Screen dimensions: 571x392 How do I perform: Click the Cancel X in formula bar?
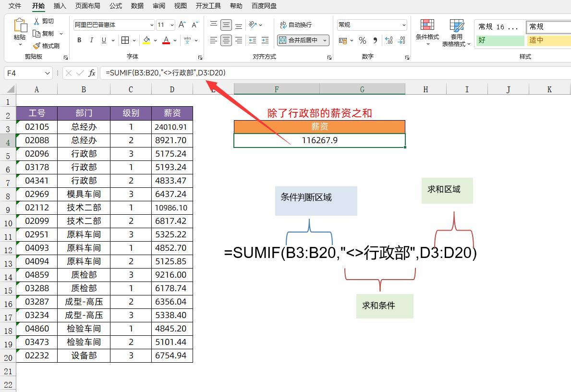point(69,73)
